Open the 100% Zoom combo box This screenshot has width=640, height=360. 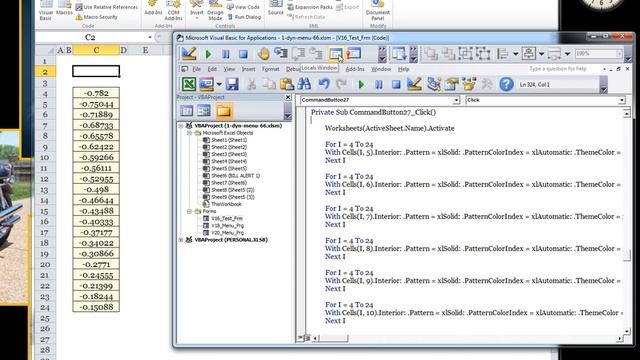pyautogui.click(x=598, y=54)
